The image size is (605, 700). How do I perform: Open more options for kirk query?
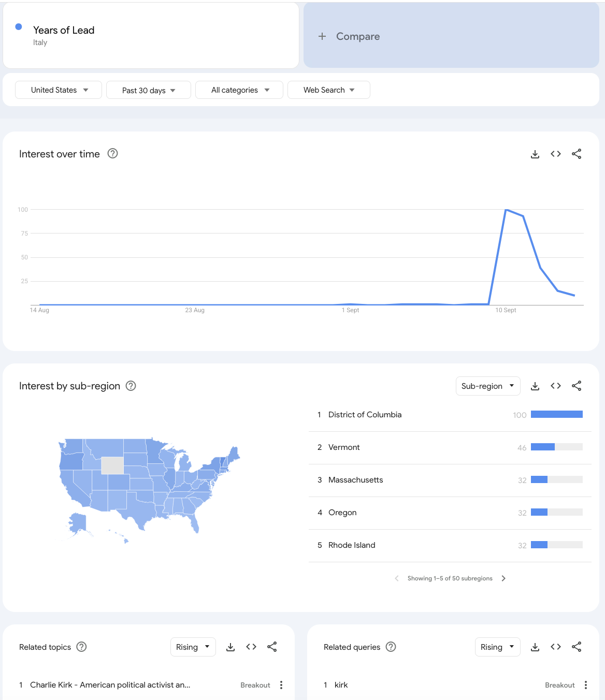pos(586,685)
